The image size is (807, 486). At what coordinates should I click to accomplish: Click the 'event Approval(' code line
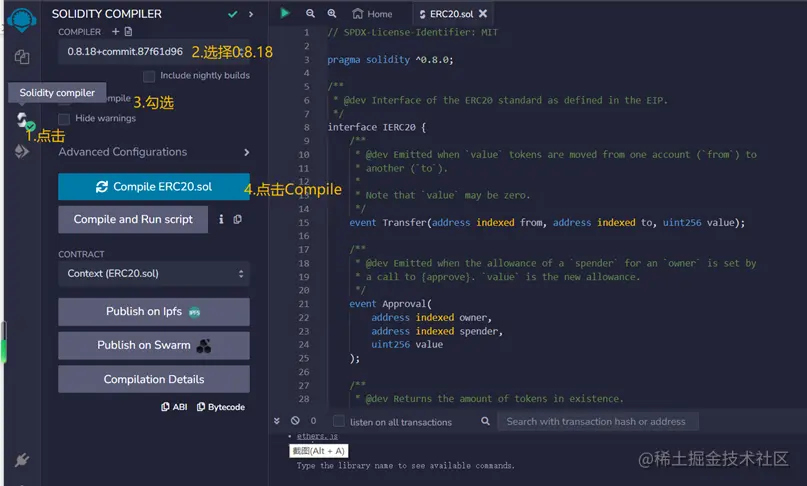coord(390,304)
